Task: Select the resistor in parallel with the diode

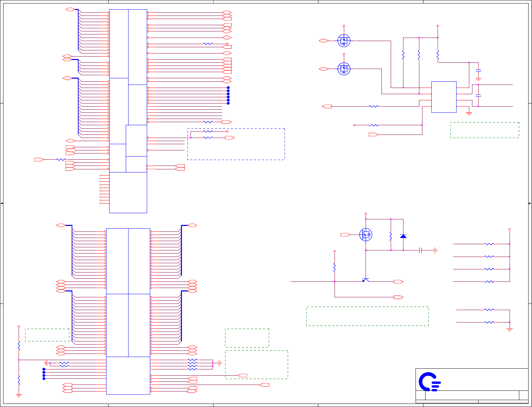Action: [x=391, y=236]
